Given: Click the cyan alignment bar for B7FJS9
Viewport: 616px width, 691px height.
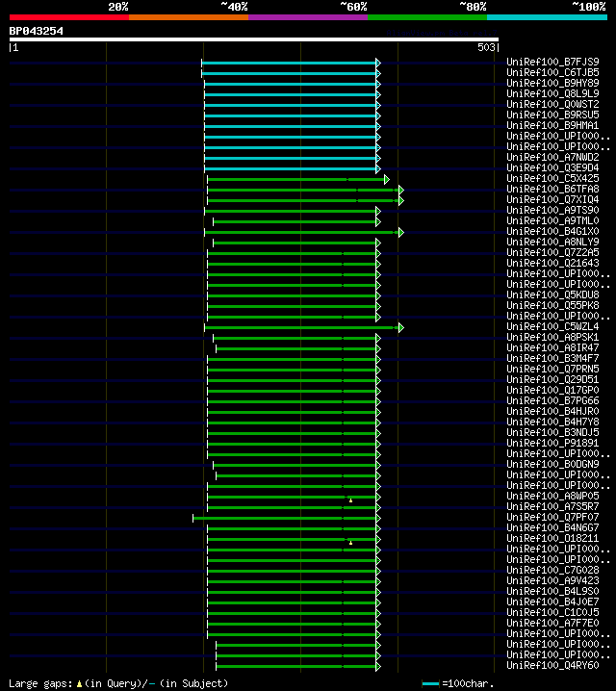Looking at the screenshot, I should tap(289, 63).
